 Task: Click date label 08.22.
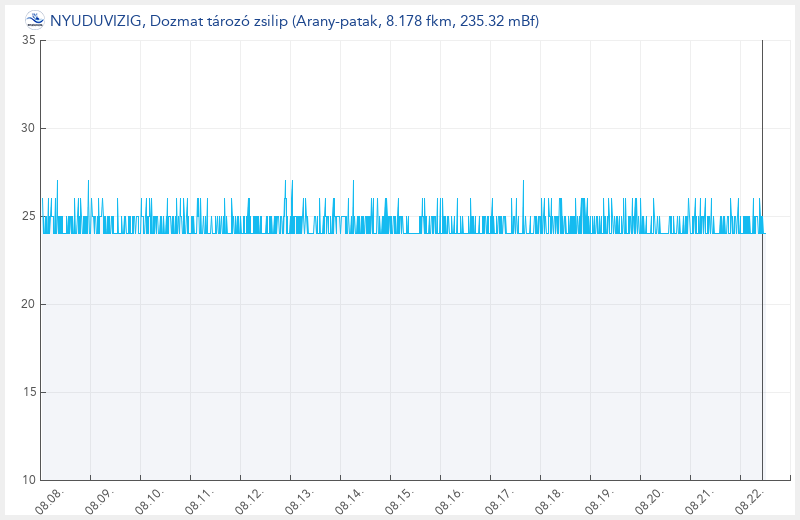pyautogui.click(x=750, y=501)
